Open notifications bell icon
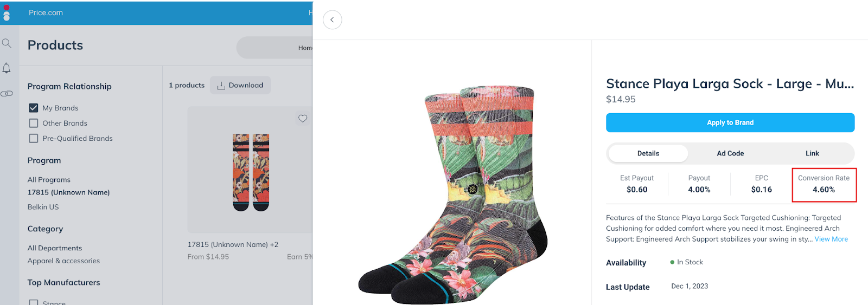The width and height of the screenshot is (868, 305). (x=7, y=68)
